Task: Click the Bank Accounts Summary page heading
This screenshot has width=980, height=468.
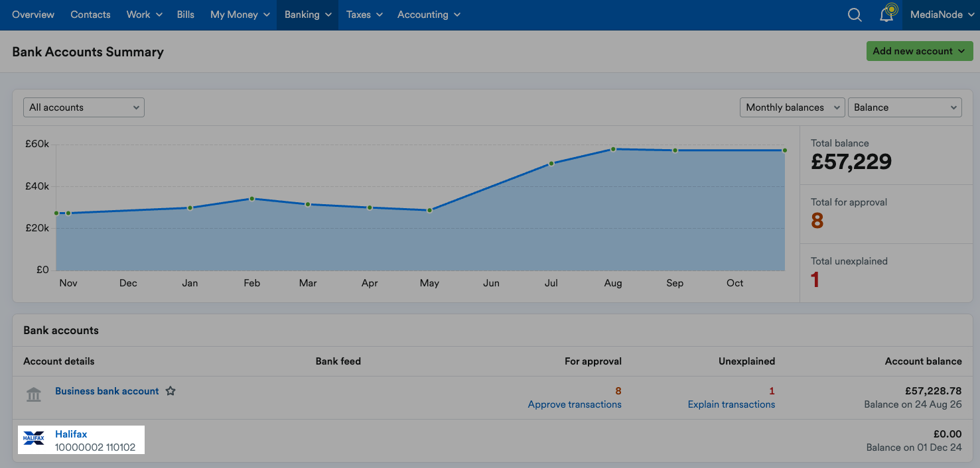Action: click(88, 52)
